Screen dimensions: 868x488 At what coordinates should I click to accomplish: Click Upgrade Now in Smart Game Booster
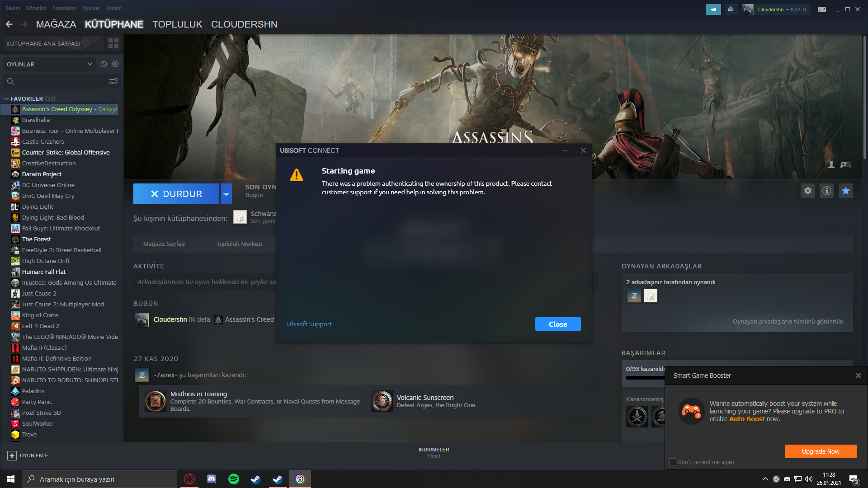[x=821, y=451]
